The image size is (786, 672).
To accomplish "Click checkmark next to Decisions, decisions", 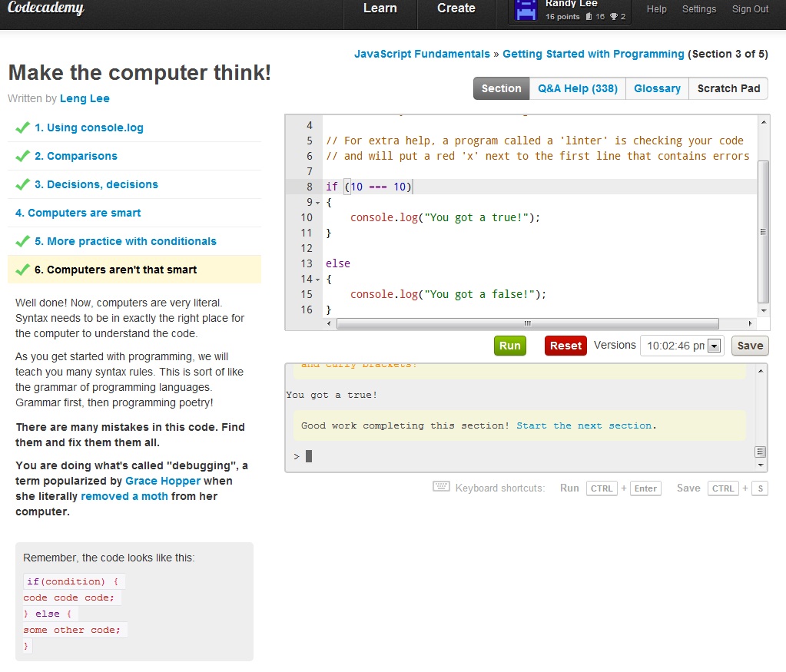I will click(x=22, y=184).
